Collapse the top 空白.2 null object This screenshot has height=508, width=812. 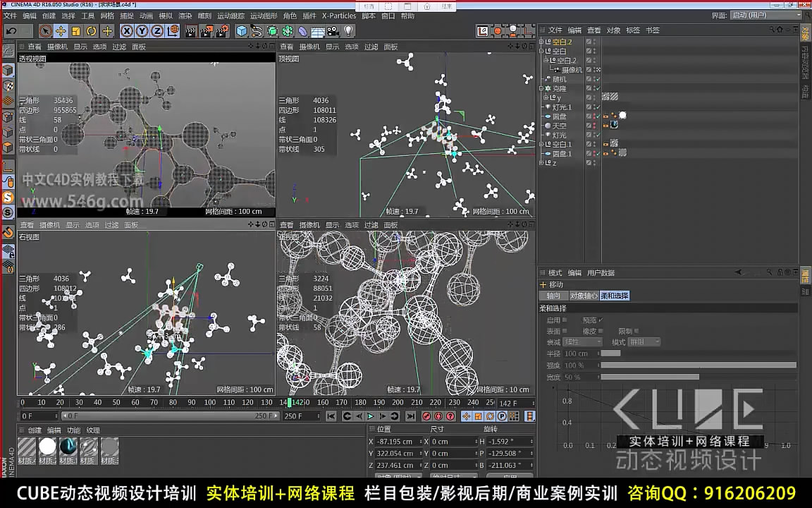541,42
